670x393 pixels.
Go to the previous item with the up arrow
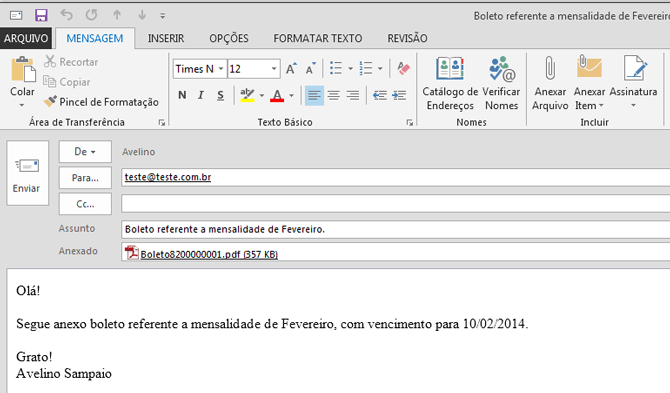117,15
